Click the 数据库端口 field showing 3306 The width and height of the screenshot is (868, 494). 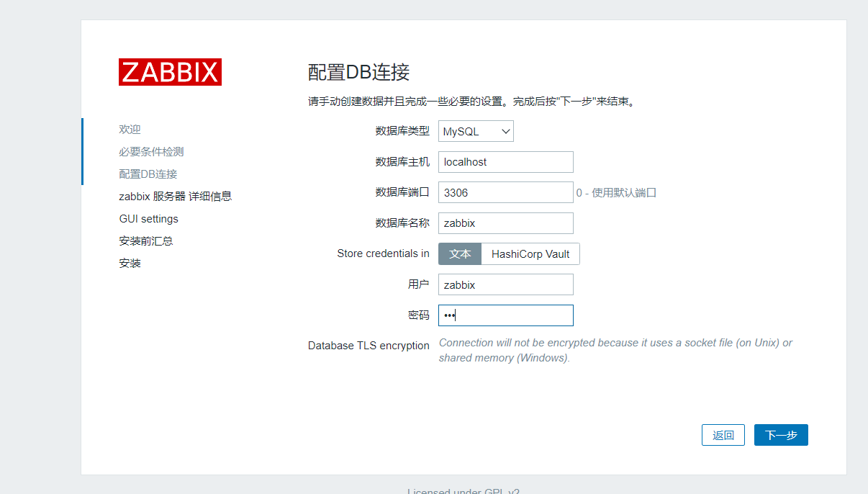[x=505, y=192]
